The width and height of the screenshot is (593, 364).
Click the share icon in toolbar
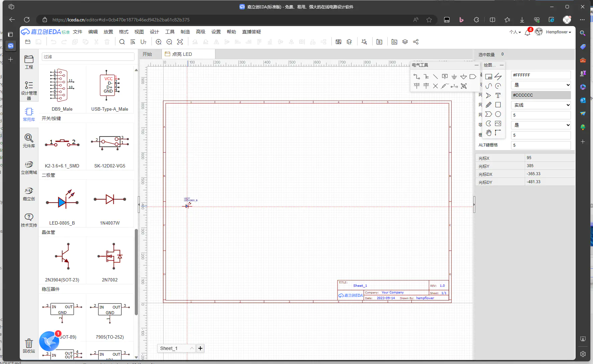pyautogui.click(x=416, y=42)
